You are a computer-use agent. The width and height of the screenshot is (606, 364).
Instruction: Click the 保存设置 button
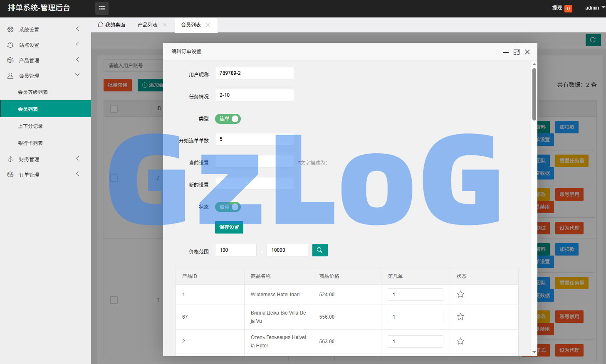pos(229,227)
